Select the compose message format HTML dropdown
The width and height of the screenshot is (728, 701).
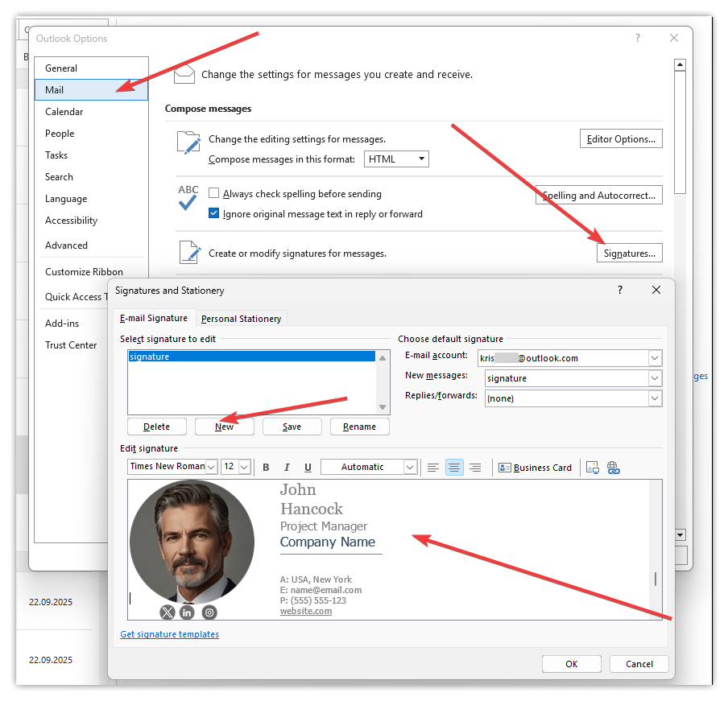[396, 159]
